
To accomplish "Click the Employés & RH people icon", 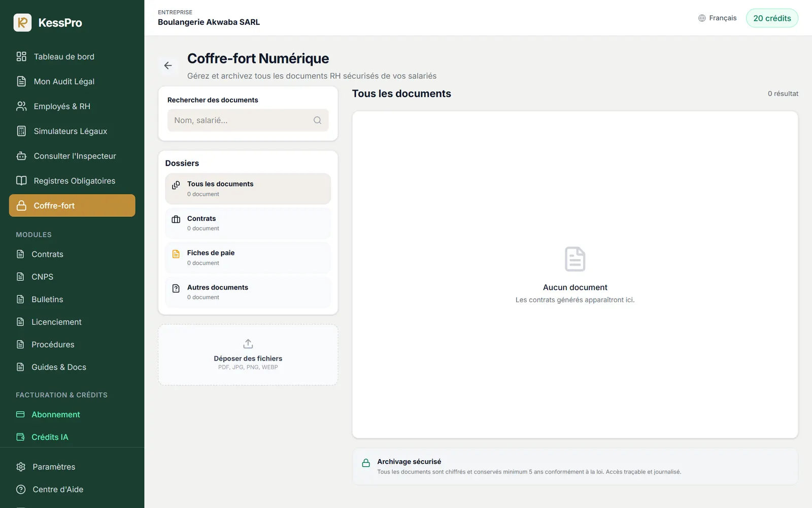I will tap(21, 106).
